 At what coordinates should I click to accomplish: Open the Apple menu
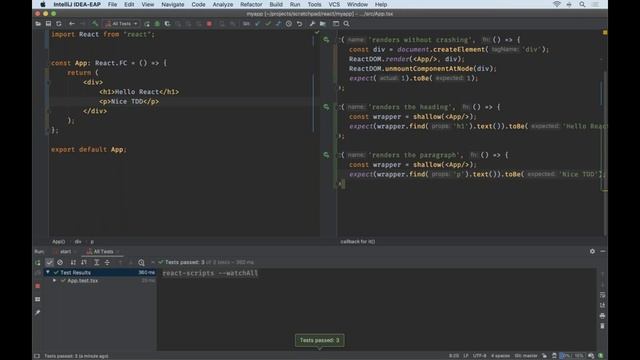pos(43,4)
